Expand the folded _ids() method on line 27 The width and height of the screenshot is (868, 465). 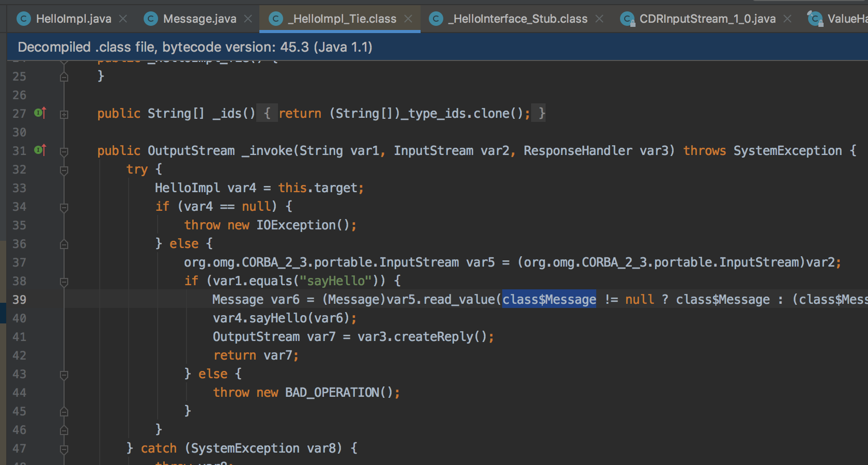pyautogui.click(x=64, y=114)
